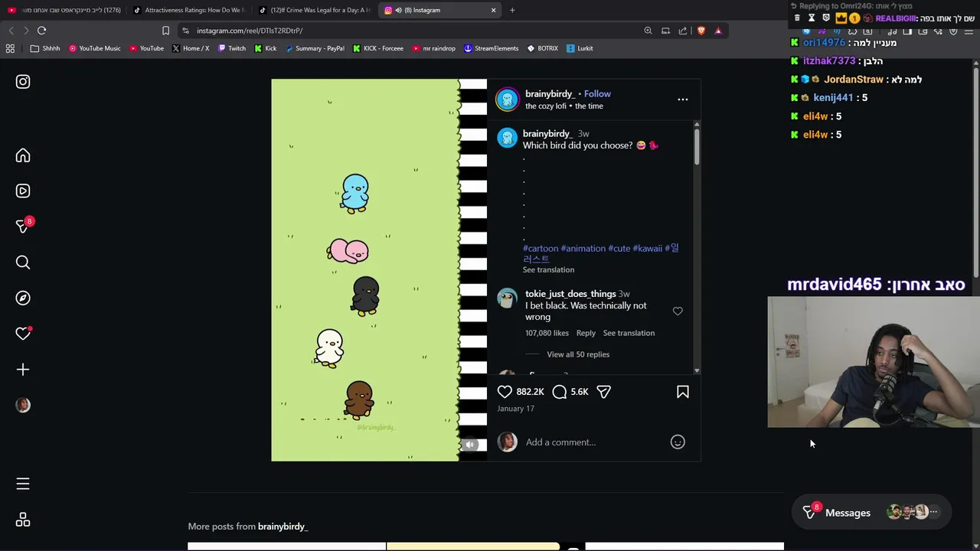Open Lurkit bookmark
The image size is (980, 551).
pyautogui.click(x=580, y=48)
